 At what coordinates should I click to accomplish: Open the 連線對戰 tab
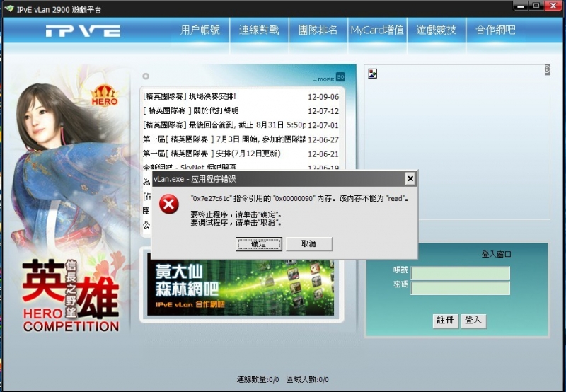(x=259, y=30)
